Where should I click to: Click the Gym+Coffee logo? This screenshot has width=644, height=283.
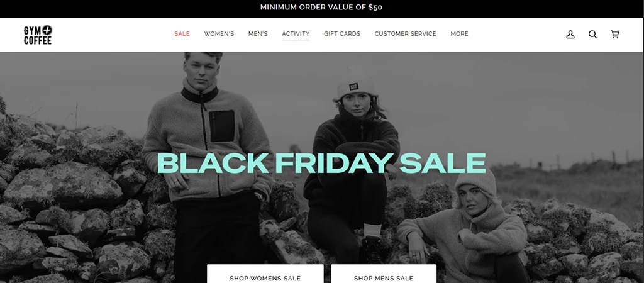[38, 35]
